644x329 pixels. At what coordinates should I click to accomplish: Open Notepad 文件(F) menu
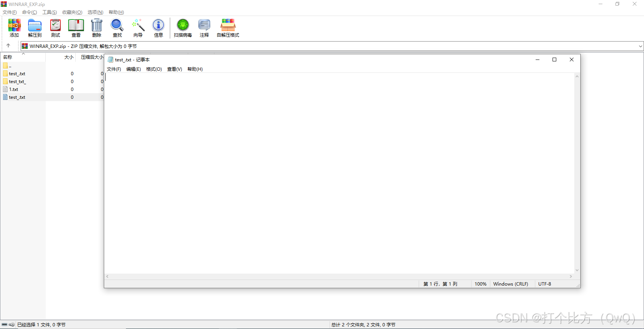[114, 69]
